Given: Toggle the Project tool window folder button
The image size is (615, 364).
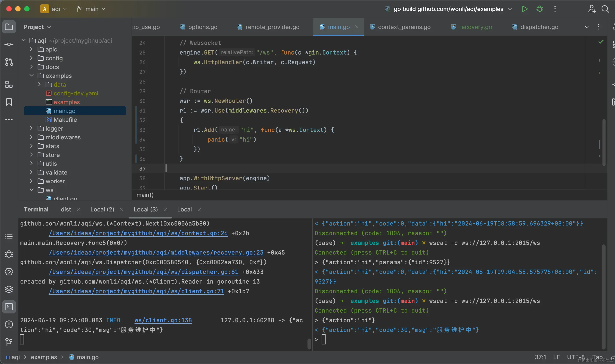Looking at the screenshot, I should tap(9, 27).
